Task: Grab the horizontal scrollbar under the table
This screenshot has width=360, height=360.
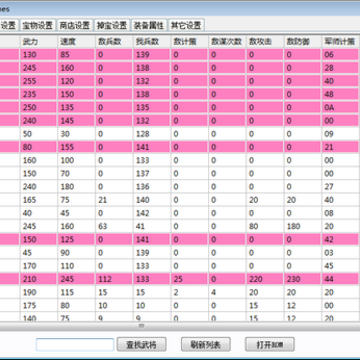Action: click(141, 326)
